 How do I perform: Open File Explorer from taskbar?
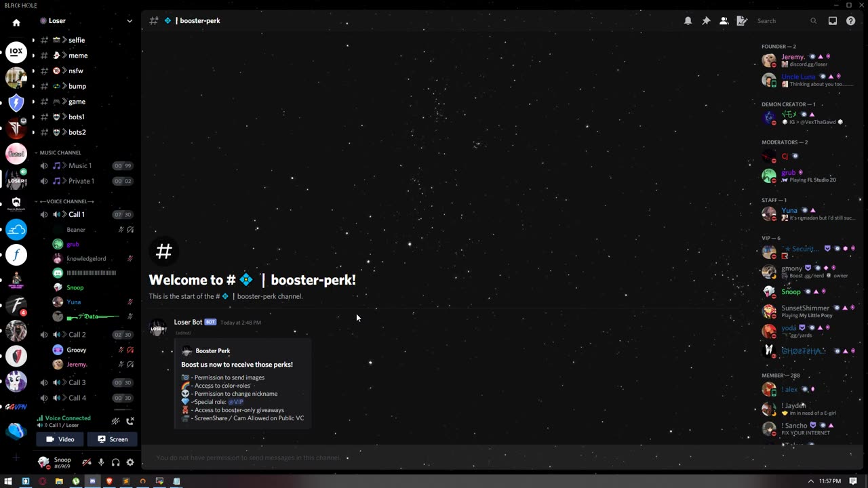click(59, 481)
